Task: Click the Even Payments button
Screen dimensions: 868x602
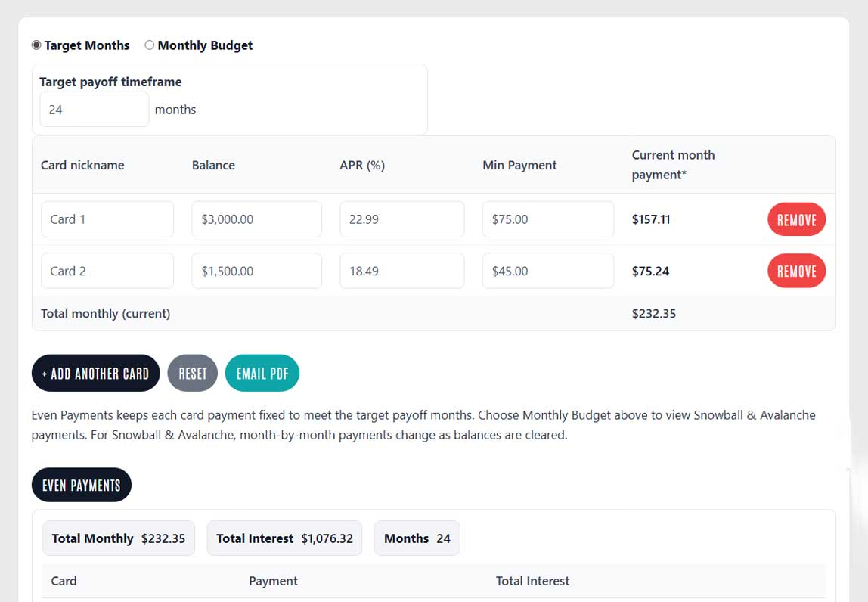Action: pos(81,485)
